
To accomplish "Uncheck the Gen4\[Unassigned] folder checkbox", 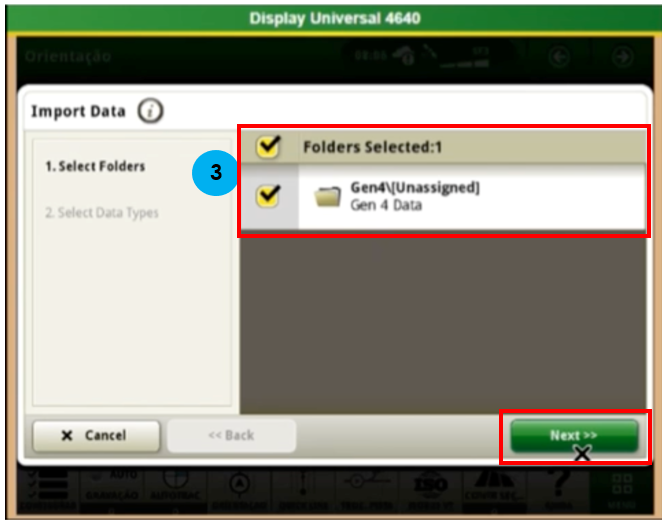I will pyautogui.click(x=267, y=196).
